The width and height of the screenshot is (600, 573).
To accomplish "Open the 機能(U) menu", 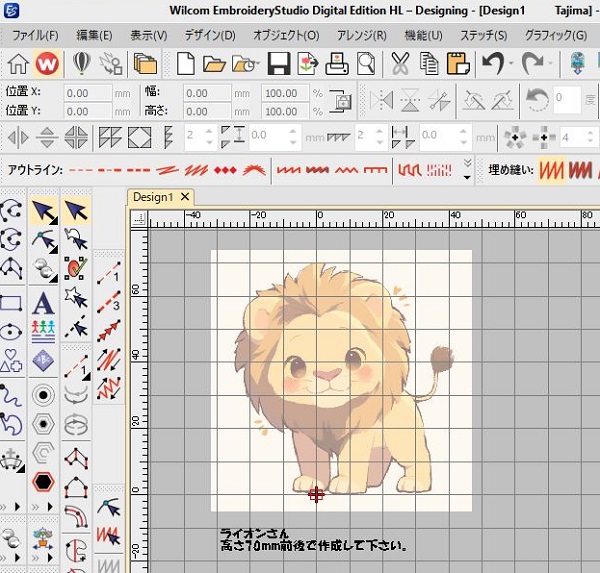I will [x=424, y=36].
